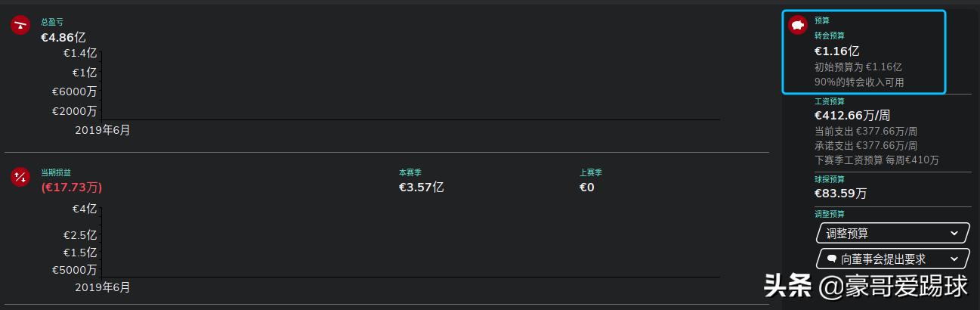Click the €1.16亿 transfer budget amount
This screenshot has width=980, height=310.
[x=836, y=51]
